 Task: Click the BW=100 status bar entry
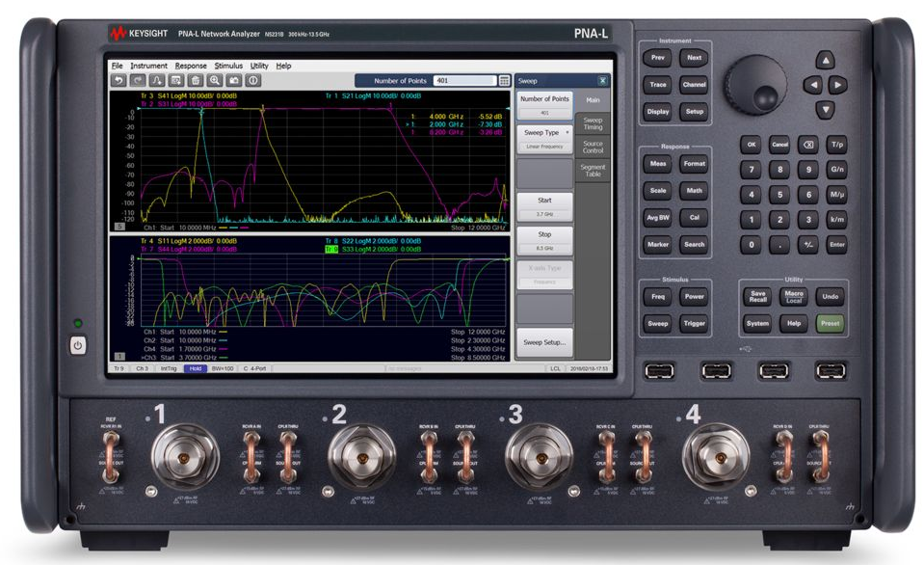(x=223, y=368)
